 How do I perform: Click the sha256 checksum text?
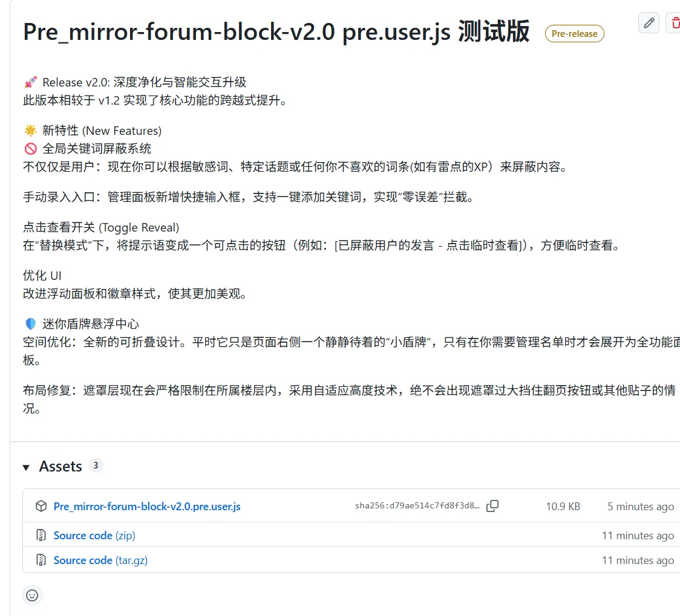click(x=417, y=506)
